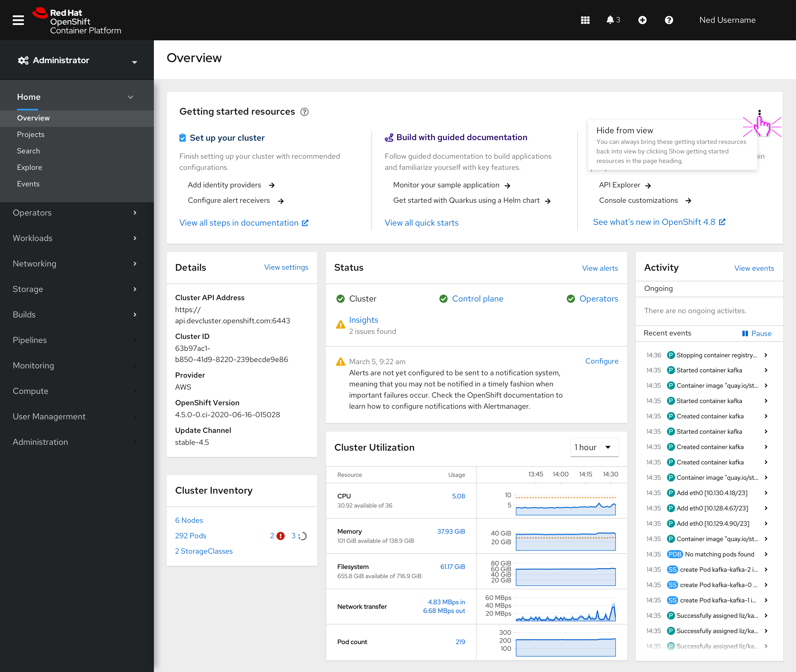Screen dimensions: 796x672
Task: Click the pause icon next to Recent events
Action: point(745,333)
